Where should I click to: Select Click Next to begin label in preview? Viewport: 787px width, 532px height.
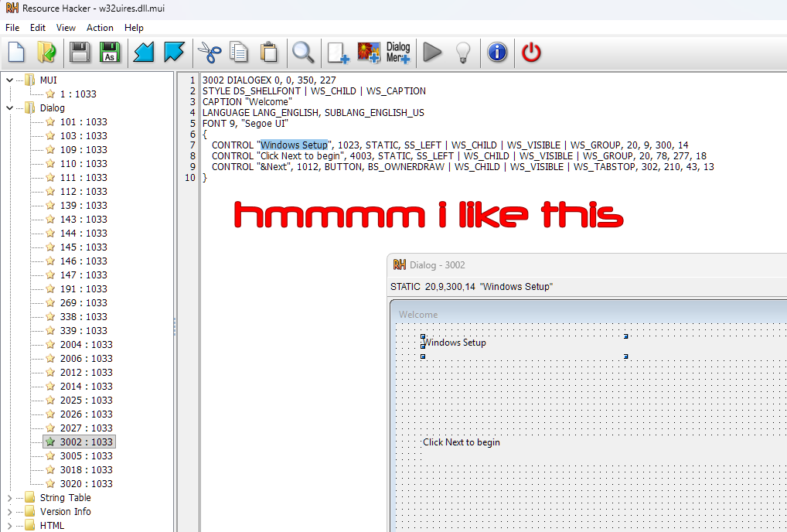click(462, 442)
